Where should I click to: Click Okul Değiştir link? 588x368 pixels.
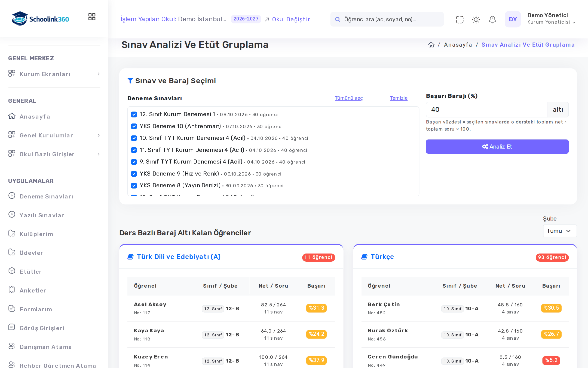[x=287, y=19]
